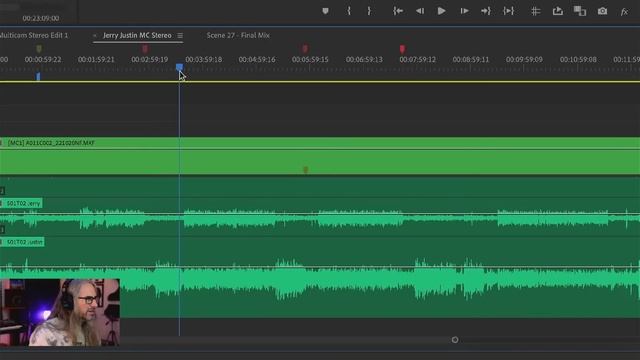Mark In point with the left brace
The width and height of the screenshot is (640, 360).
[x=349, y=11]
